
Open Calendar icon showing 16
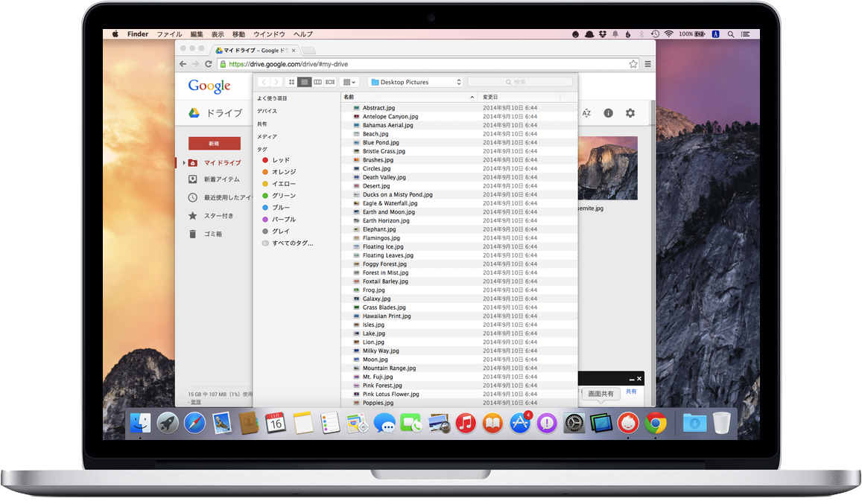click(x=276, y=423)
